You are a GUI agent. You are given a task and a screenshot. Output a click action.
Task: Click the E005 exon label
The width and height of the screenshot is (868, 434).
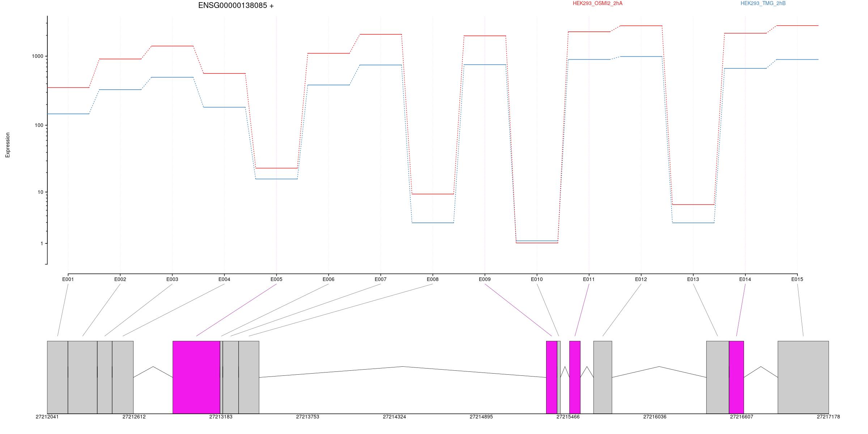click(x=276, y=279)
